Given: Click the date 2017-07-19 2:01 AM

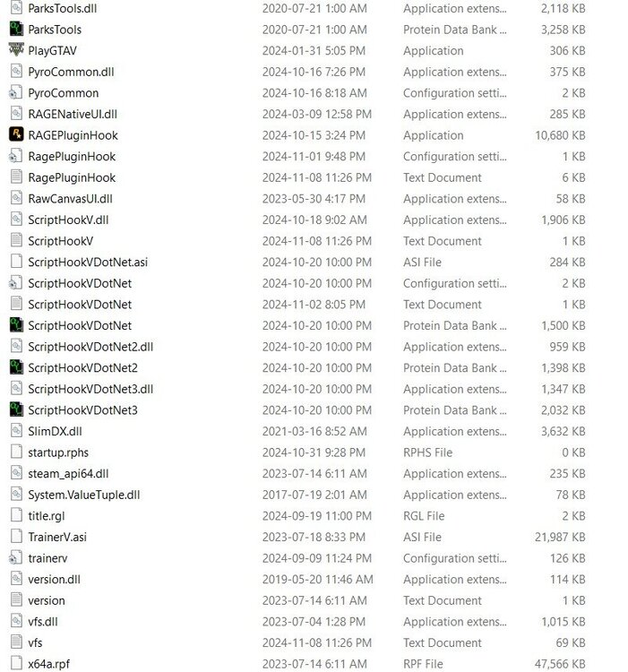Looking at the screenshot, I should tap(314, 495).
